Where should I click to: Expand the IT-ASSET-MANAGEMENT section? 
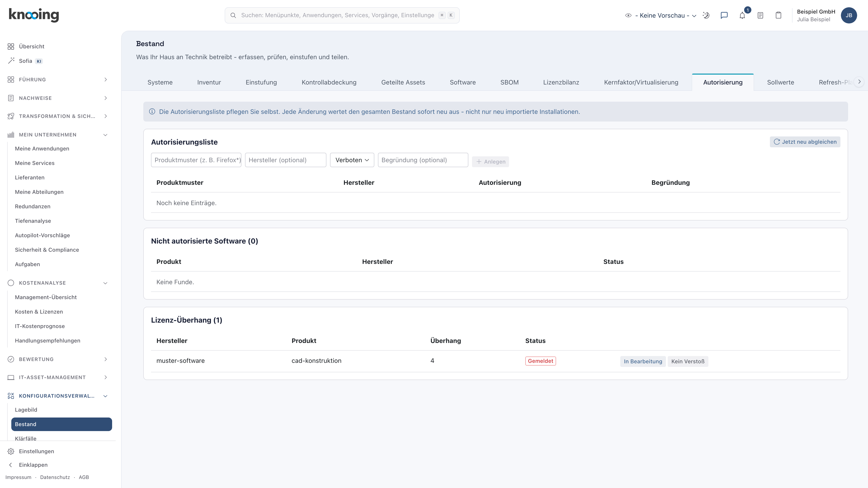(58, 377)
